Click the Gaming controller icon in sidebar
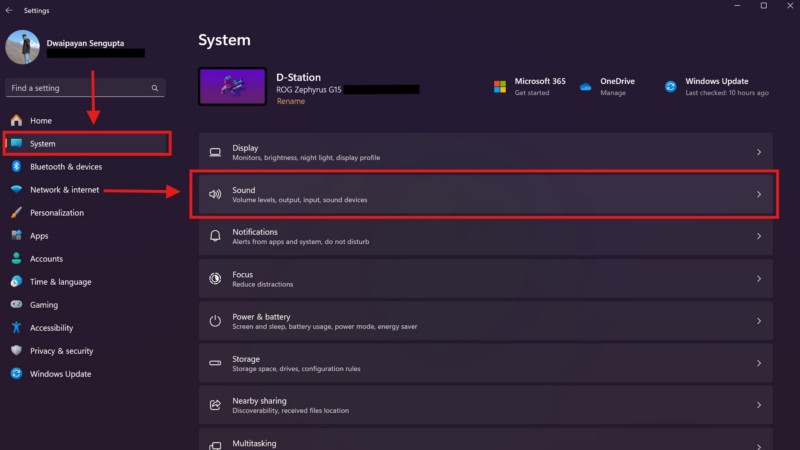The width and height of the screenshot is (800, 450). [16, 305]
